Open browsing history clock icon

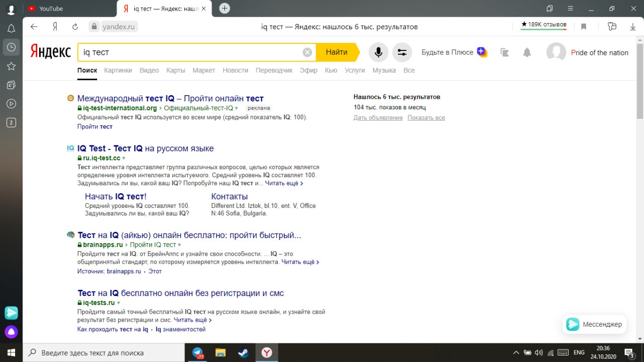pyautogui.click(x=11, y=47)
